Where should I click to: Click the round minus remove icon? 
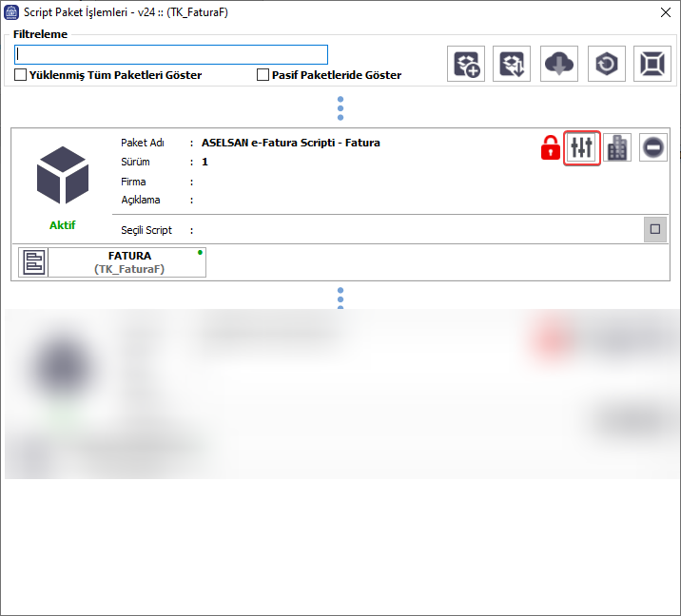click(653, 147)
